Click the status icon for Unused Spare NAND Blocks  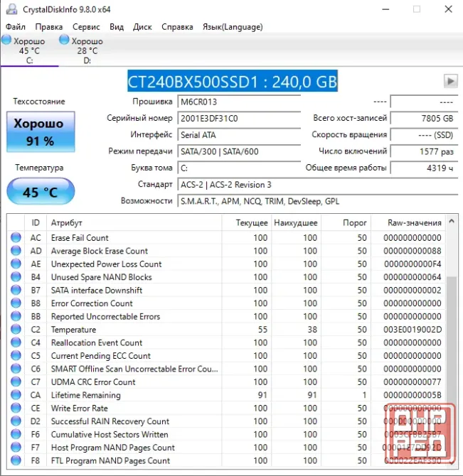(16, 276)
